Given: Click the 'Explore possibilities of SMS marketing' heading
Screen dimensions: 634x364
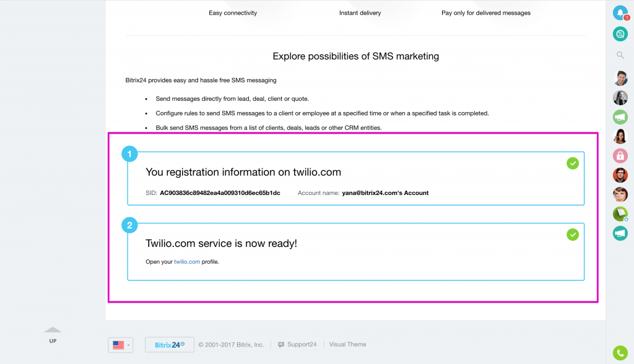Looking at the screenshot, I should pos(356,56).
